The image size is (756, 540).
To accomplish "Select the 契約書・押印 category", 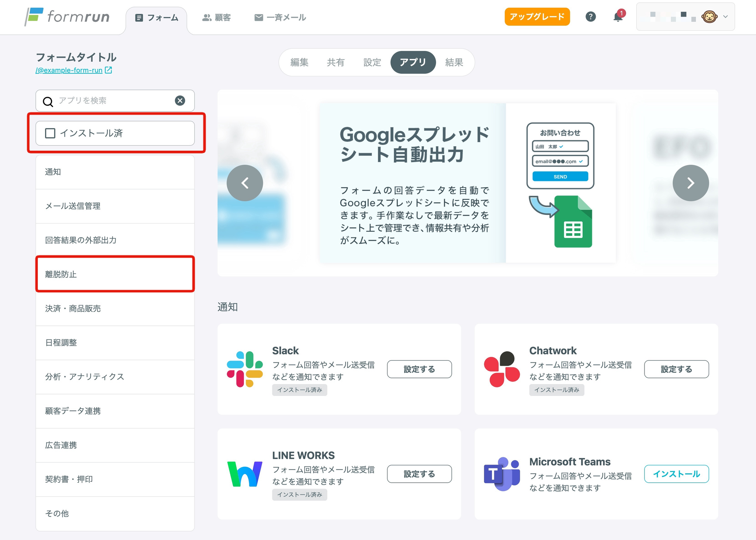I will coord(115,479).
